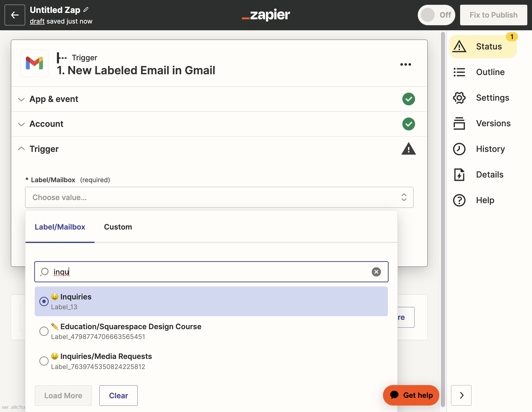Viewport: 532px width, 412px height.
Task: Click the App & event green checkmark
Action: [409, 99]
